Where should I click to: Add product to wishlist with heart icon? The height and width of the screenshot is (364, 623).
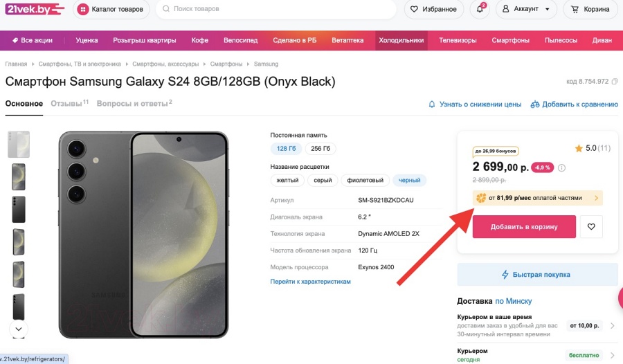591,226
